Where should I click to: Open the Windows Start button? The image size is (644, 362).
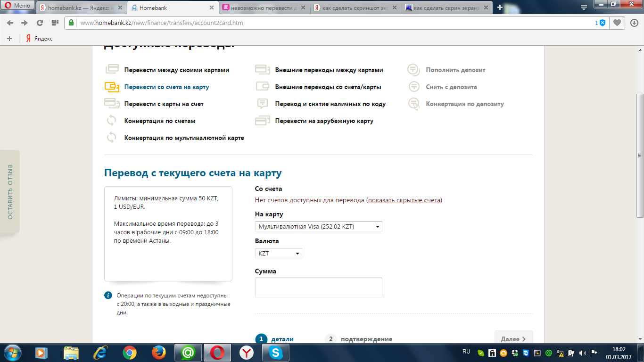13,353
